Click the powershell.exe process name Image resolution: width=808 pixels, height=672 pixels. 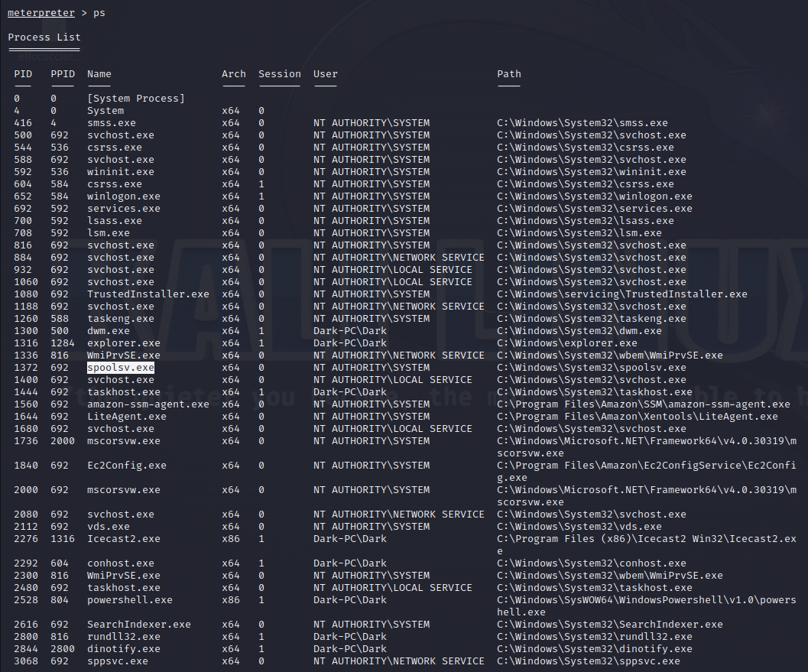point(130,600)
